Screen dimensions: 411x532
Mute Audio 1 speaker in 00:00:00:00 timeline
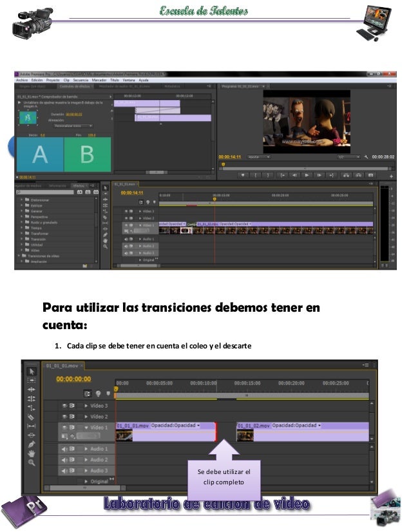64,449
